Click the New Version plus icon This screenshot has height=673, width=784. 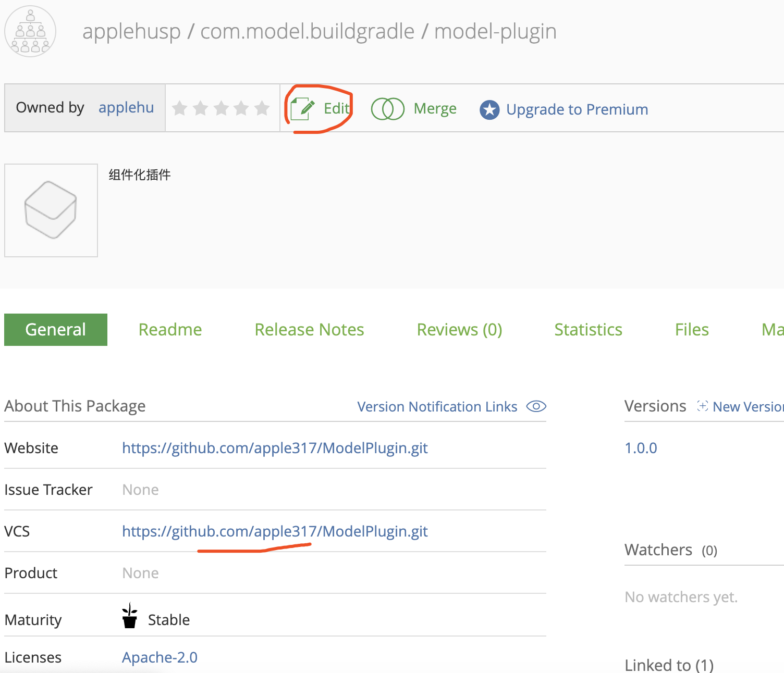703,406
